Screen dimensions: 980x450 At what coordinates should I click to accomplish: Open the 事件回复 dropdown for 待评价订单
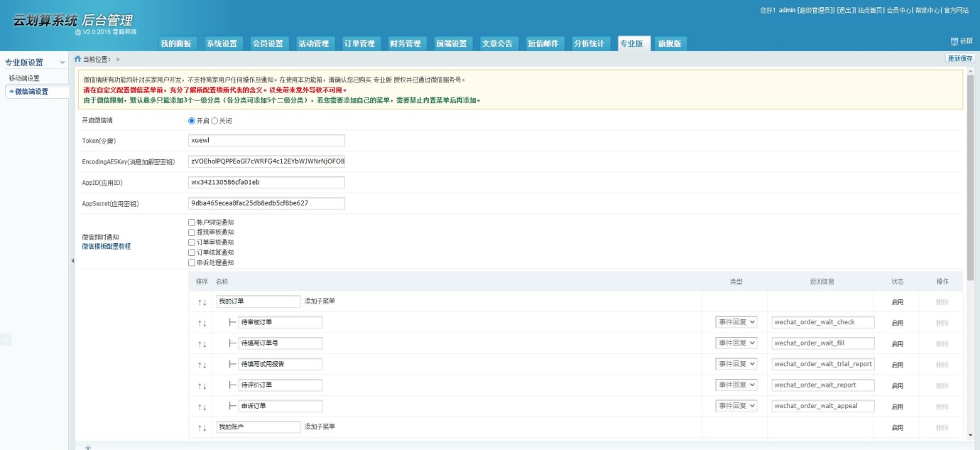pos(736,385)
